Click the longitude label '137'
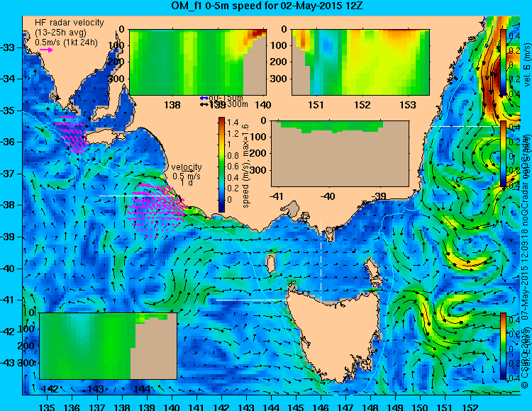532x411 pixels. point(97,407)
